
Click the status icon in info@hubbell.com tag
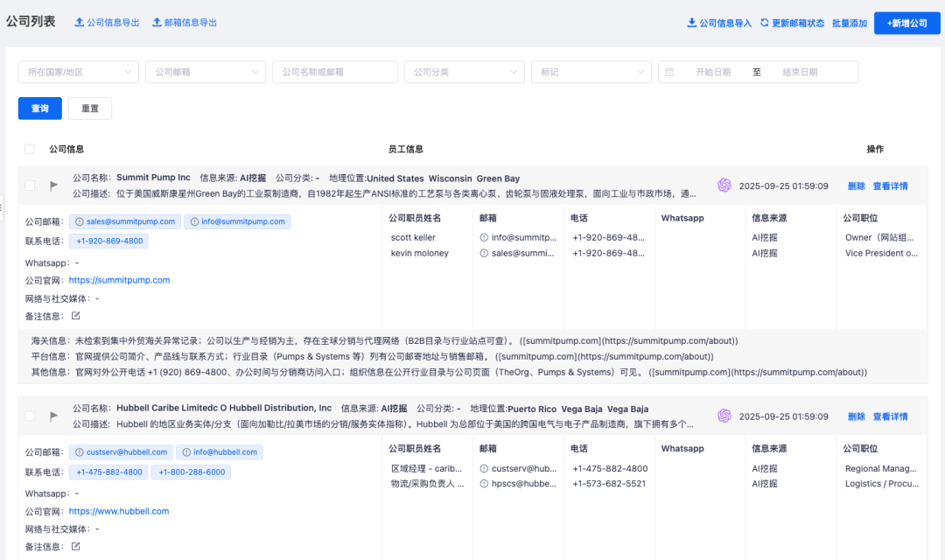click(x=186, y=452)
